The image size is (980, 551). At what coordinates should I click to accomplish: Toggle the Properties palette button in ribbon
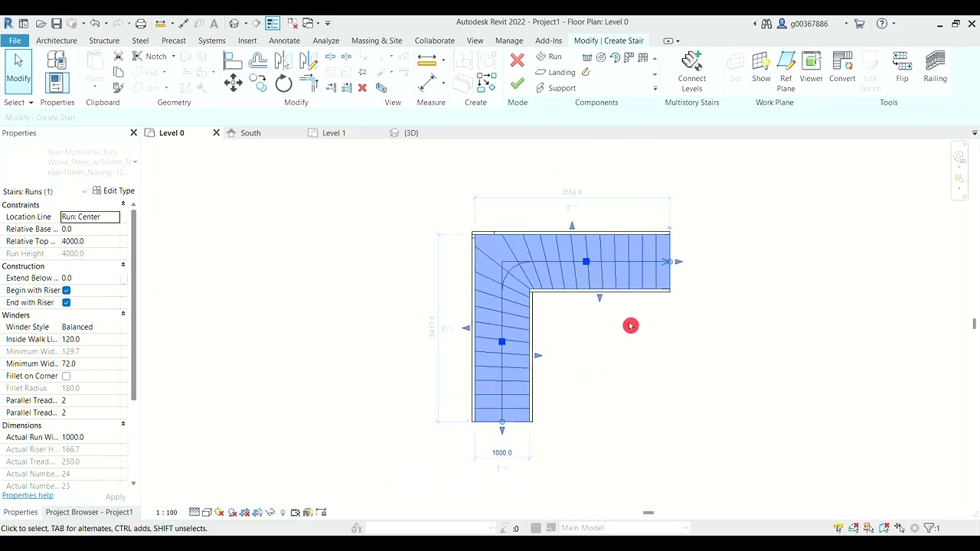(57, 83)
